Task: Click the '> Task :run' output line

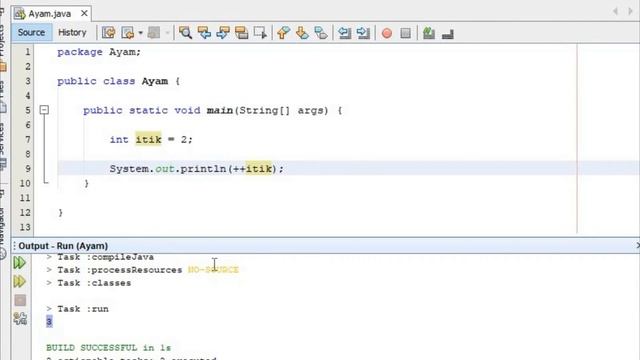Action: (77, 309)
